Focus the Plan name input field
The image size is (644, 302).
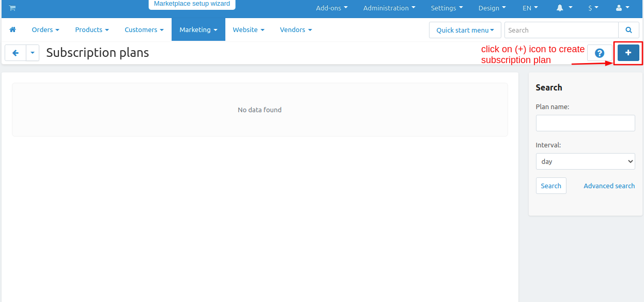point(586,123)
